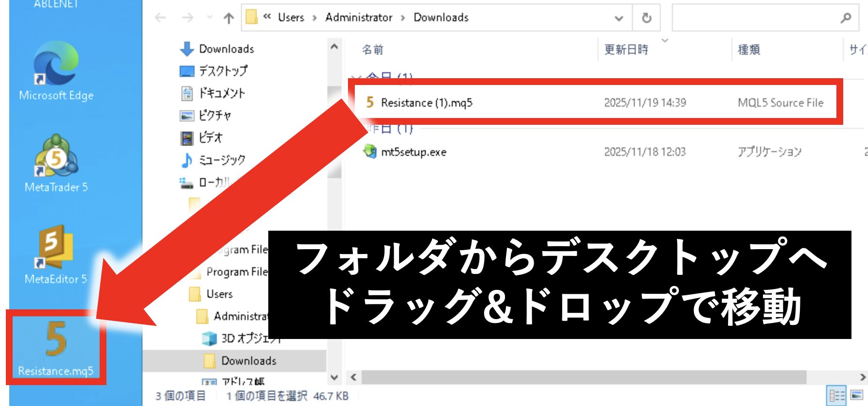Open recent locations dropdown arrow
This screenshot has height=406, width=868.
tap(209, 18)
